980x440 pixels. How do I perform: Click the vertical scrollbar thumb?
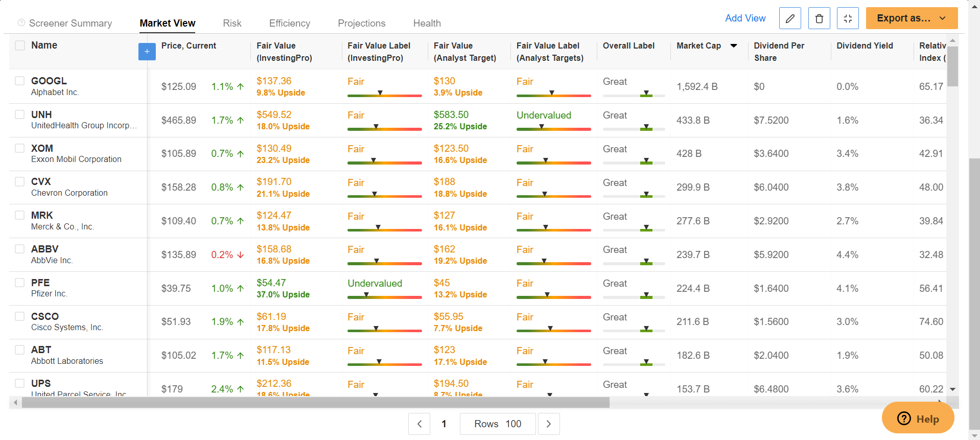click(952, 66)
